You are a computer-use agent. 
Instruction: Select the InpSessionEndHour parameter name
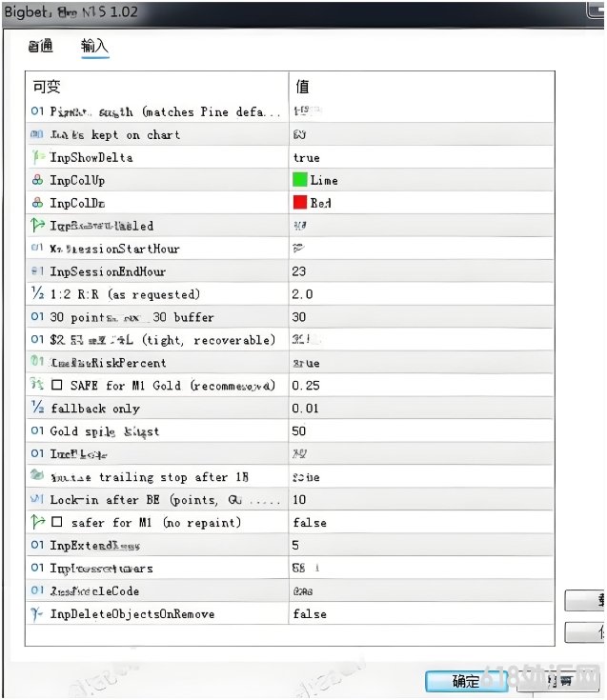[x=108, y=271]
